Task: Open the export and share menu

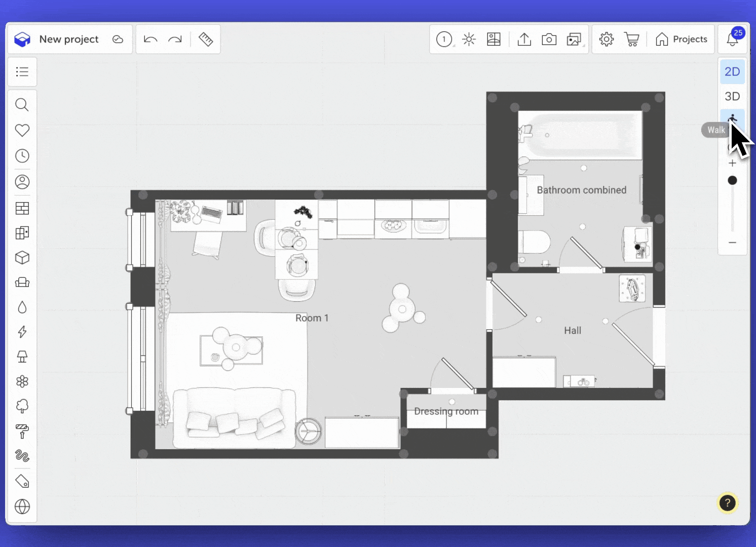Action: [x=524, y=40]
